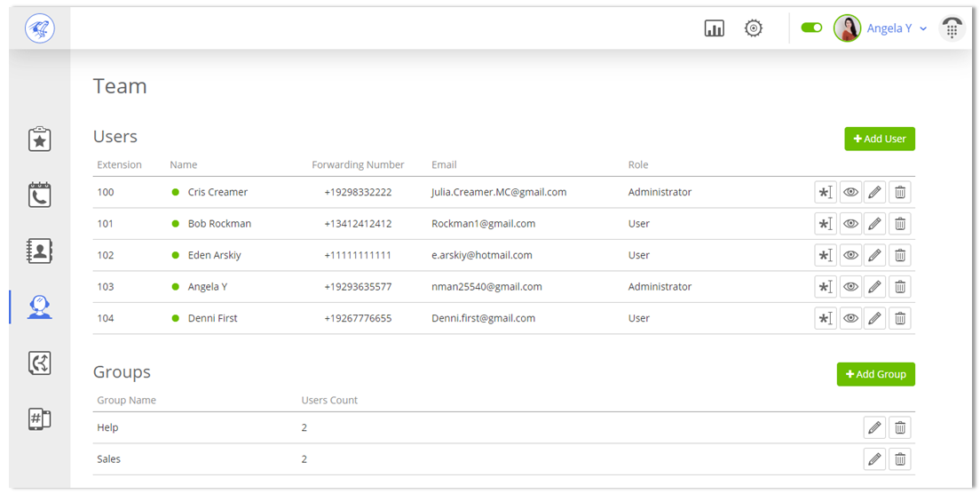Open the reports bar chart icon
Screen dimensions: 980x494
coord(714,28)
